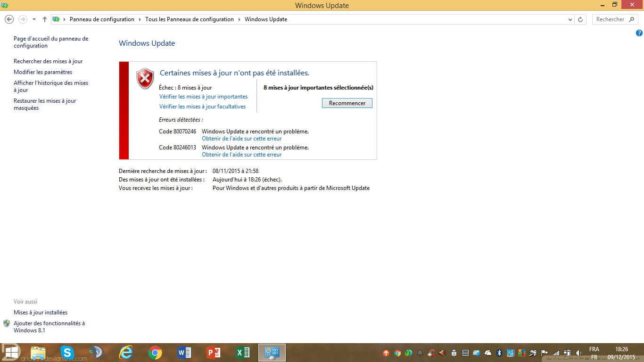
Task: Click the Windows Update breadcrumb segment
Action: coord(266,19)
